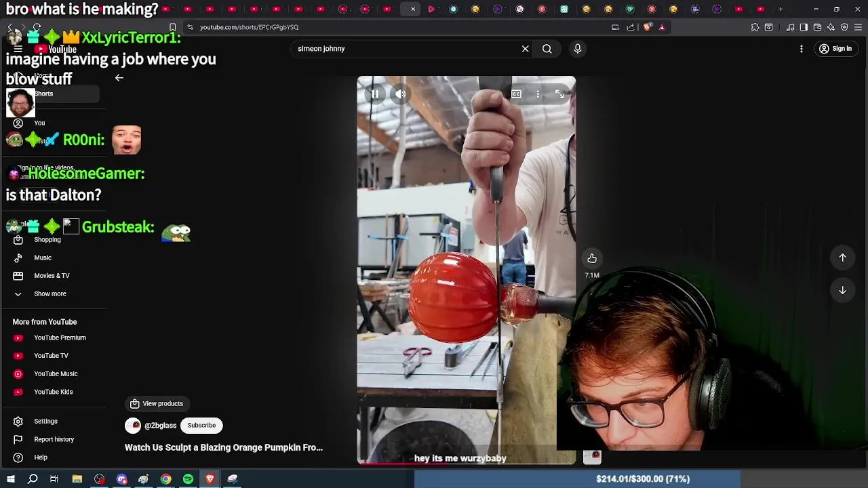Open Report history in the sidebar
This screenshot has width=868, height=488.
(x=54, y=439)
